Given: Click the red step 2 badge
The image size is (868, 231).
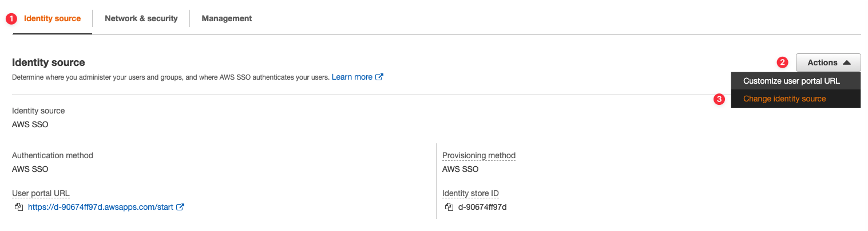Looking at the screenshot, I should pyautogui.click(x=782, y=62).
